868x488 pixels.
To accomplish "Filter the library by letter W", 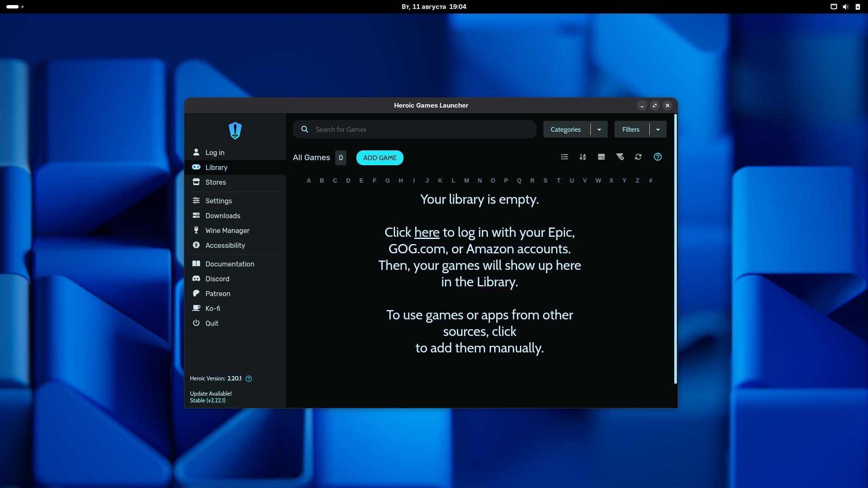I will pyautogui.click(x=598, y=180).
